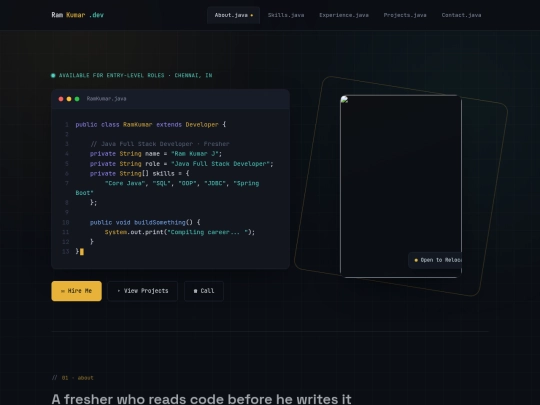This screenshot has width=540, height=405.
Task: Click the comment line Java Full Stack Developer
Action: tap(160, 144)
